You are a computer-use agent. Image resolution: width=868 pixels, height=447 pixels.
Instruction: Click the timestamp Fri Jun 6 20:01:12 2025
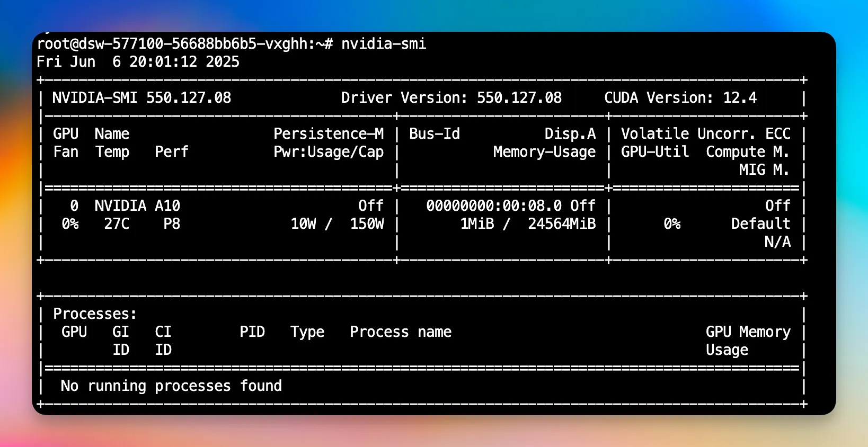[138, 62]
